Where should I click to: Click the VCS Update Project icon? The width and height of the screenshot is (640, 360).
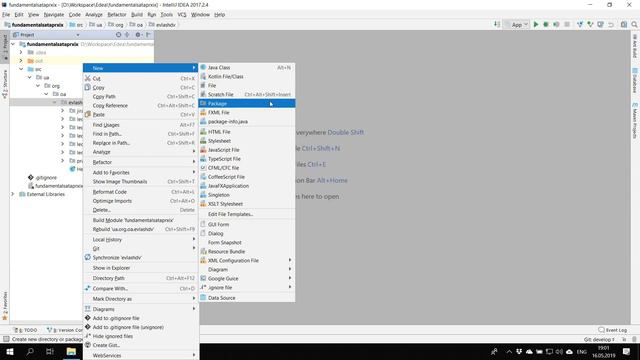pyautogui.click(x=580, y=24)
